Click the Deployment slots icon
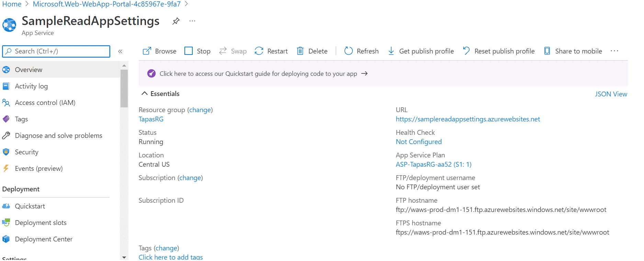 [6, 223]
